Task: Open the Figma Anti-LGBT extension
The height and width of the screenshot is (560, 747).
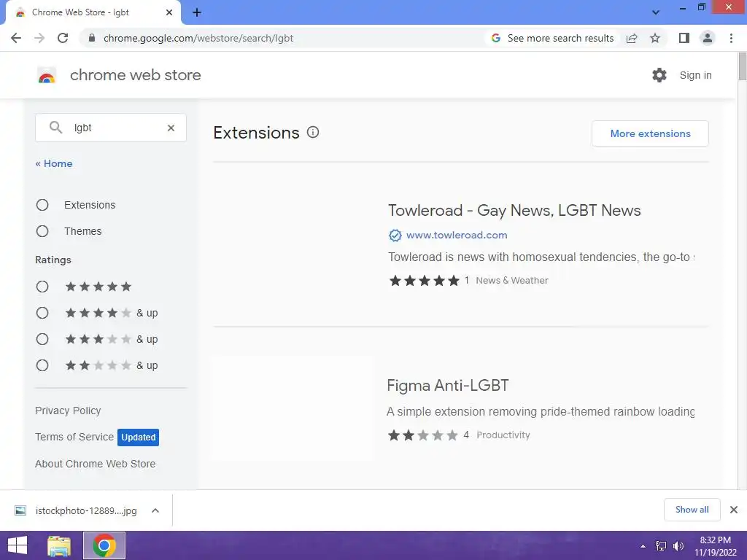Action: click(447, 385)
